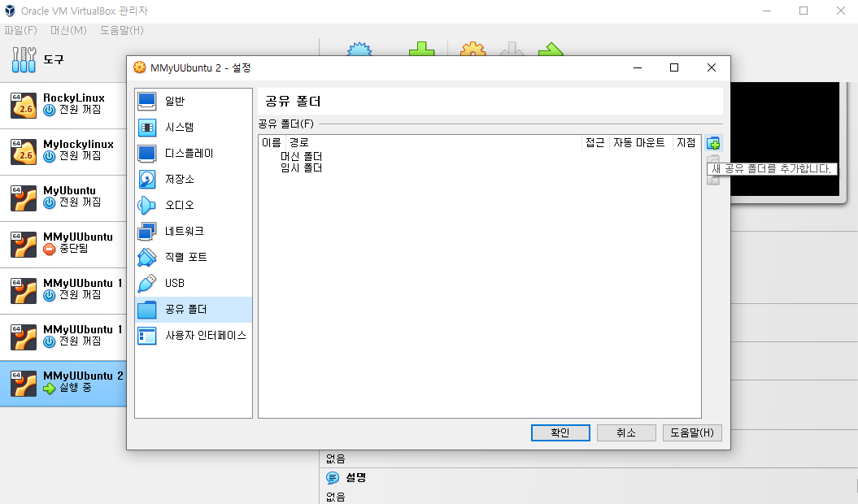Open the 직렬 포트 settings category

tap(194, 257)
